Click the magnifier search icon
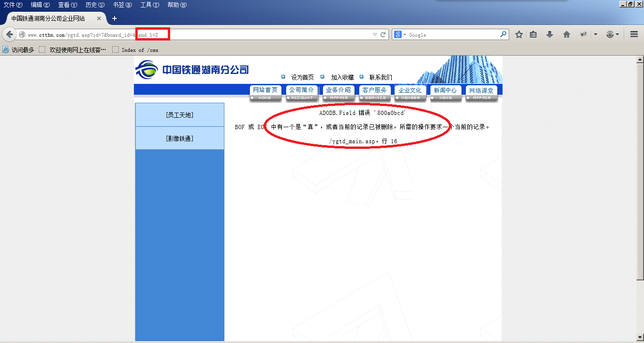The width and height of the screenshot is (644, 343). point(503,34)
